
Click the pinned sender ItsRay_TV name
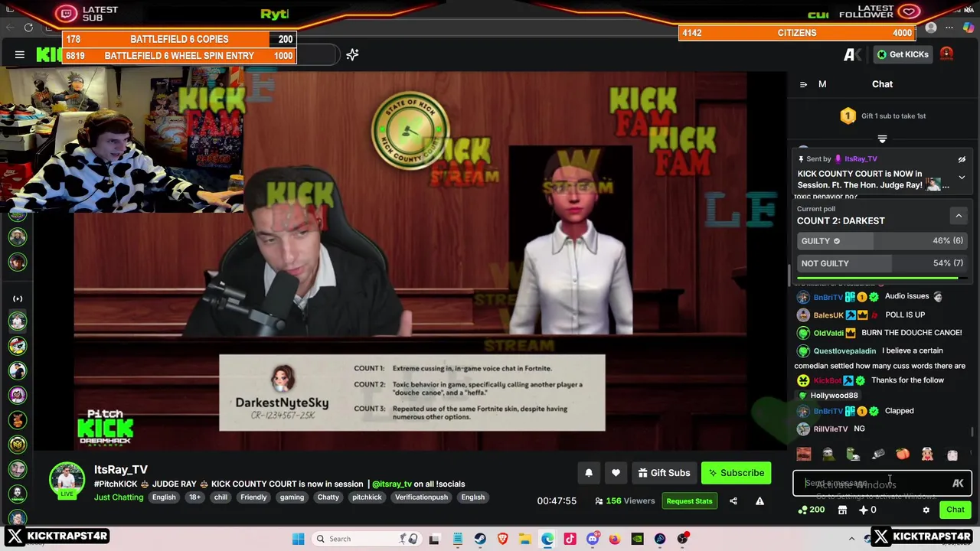tap(861, 159)
